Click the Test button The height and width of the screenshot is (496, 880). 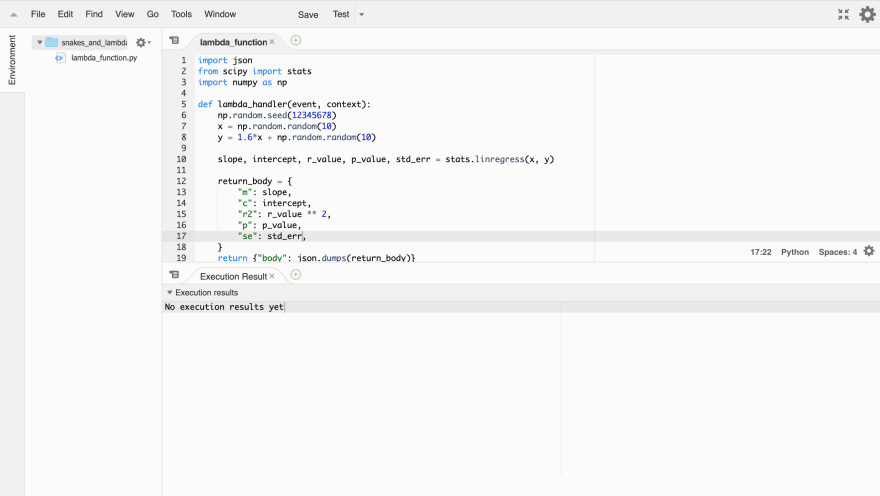click(x=341, y=14)
